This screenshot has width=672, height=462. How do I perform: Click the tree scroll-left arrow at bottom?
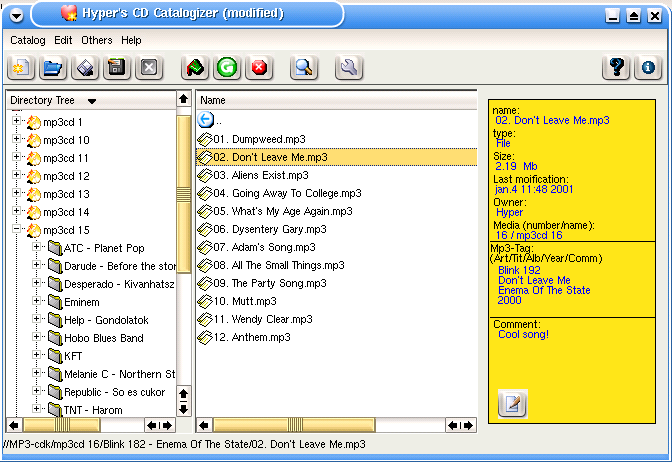[14, 425]
